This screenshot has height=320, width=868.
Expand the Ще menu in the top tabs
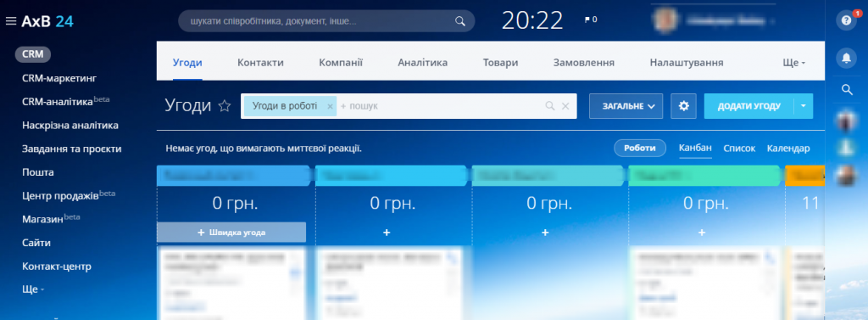coord(793,63)
